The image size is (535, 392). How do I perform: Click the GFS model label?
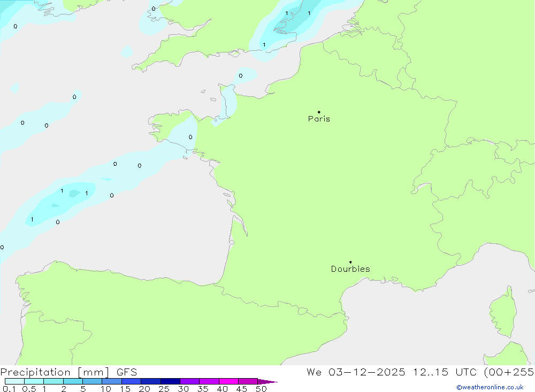(127, 372)
